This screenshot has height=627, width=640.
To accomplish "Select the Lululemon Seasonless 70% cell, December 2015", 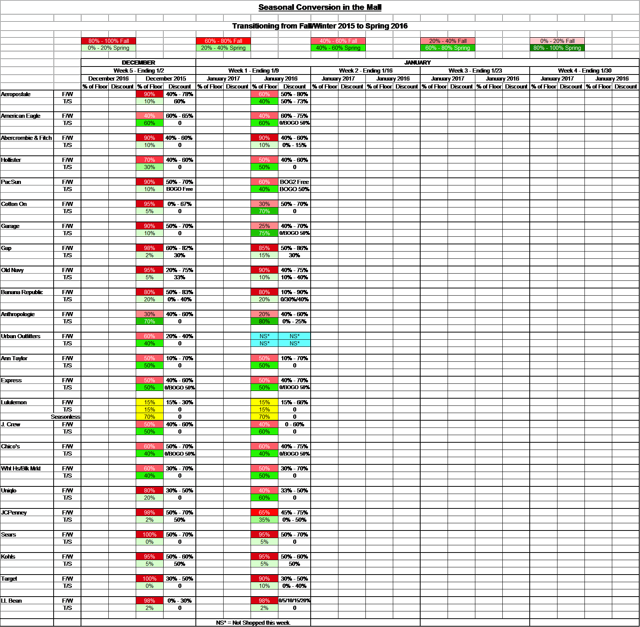I will [149, 417].
